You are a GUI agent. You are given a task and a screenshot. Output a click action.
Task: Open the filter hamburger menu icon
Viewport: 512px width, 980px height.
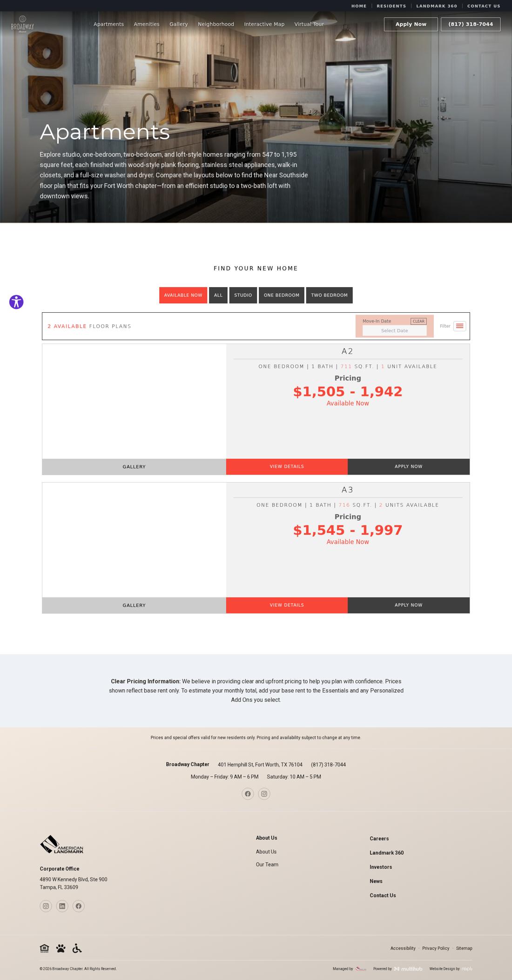point(459,326)
